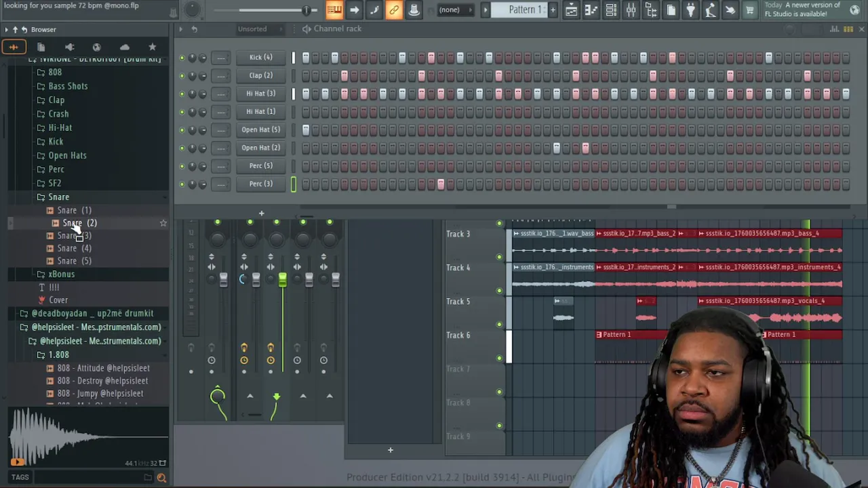
Task: Add a mixer effect slot plus
Action: (x=390, y=449)
